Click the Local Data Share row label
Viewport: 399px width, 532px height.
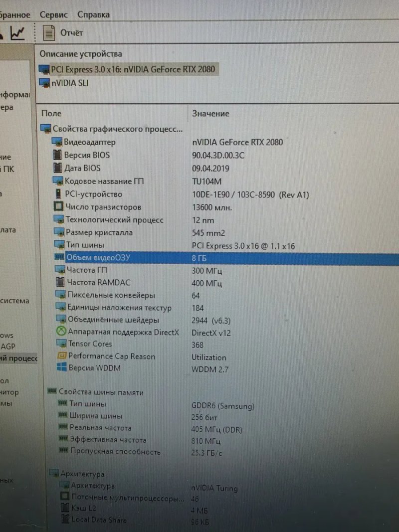[x=99, y=520]
